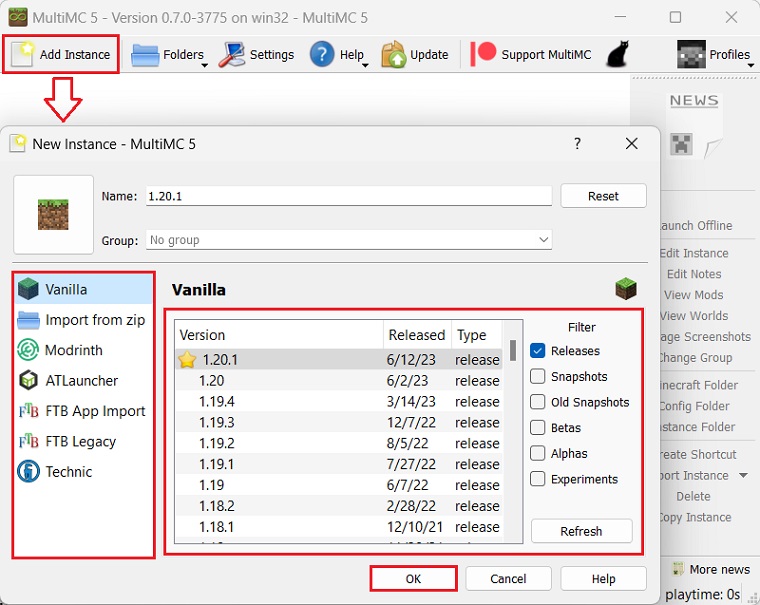Click the Name input field
The width and height of the screenshot is (760, 605).
pos(349,196)
